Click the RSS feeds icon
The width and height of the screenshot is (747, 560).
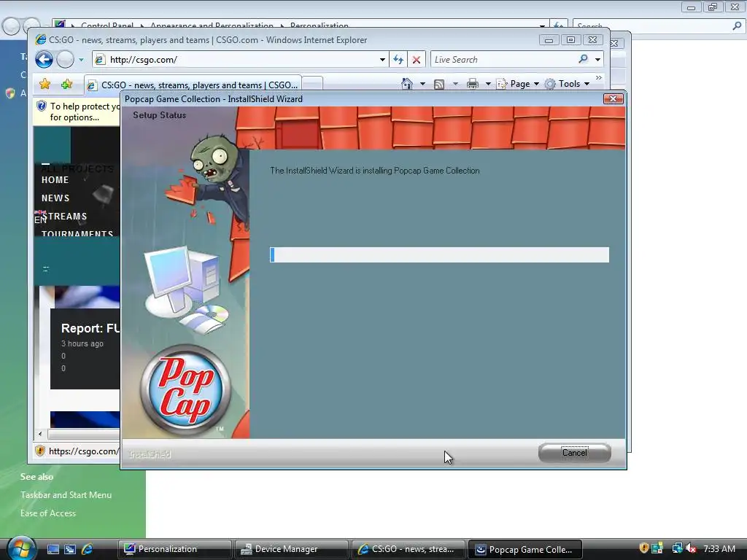pos(439,85)
